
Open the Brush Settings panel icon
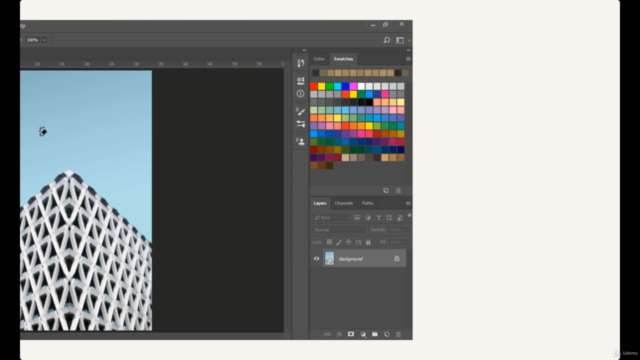pyautogui.click(x=301, y=124)
